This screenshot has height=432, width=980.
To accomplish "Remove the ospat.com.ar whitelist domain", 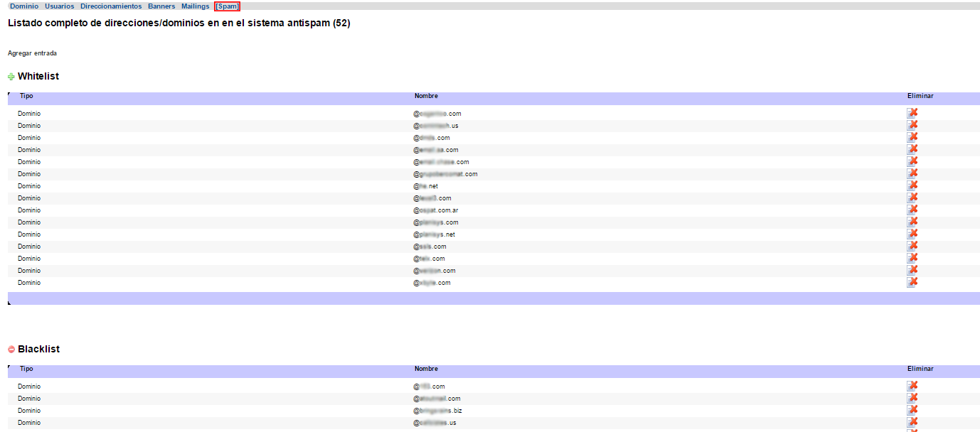I will (x=912, y=210).
